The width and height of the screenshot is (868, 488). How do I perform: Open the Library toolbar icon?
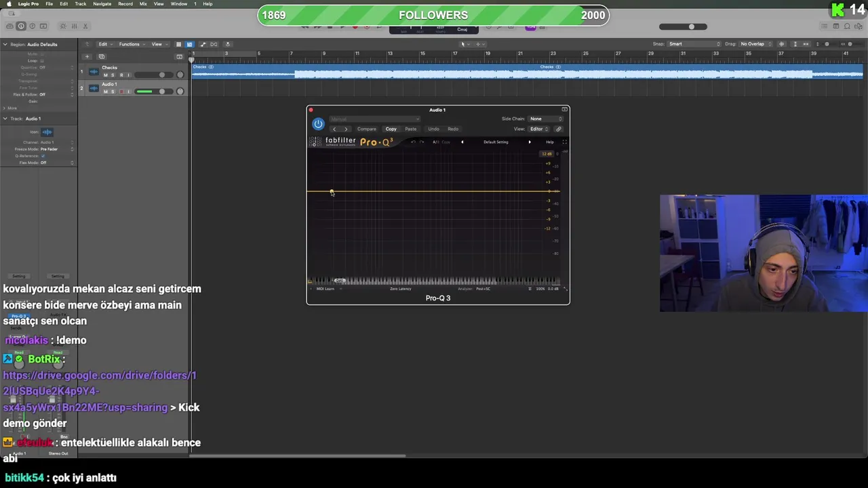click(x=9, y=26)
